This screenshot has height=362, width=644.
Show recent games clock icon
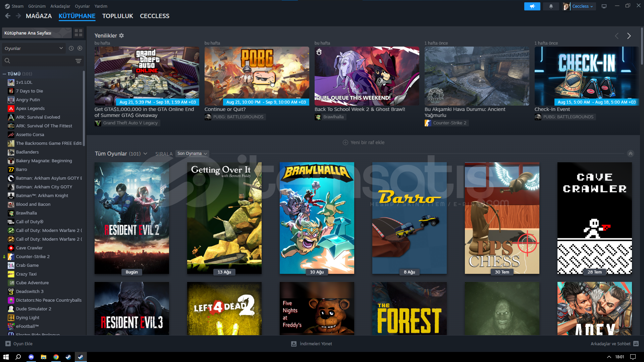tap(71, 48)
